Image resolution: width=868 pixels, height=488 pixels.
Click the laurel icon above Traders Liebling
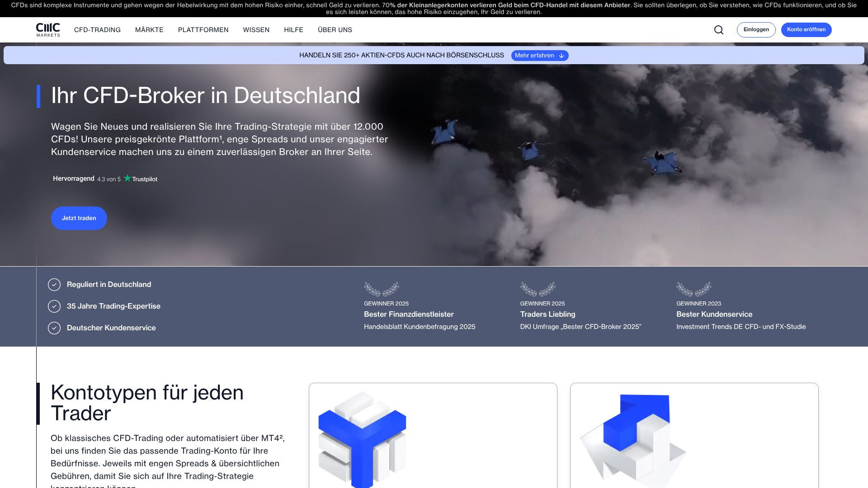(538, 289)
